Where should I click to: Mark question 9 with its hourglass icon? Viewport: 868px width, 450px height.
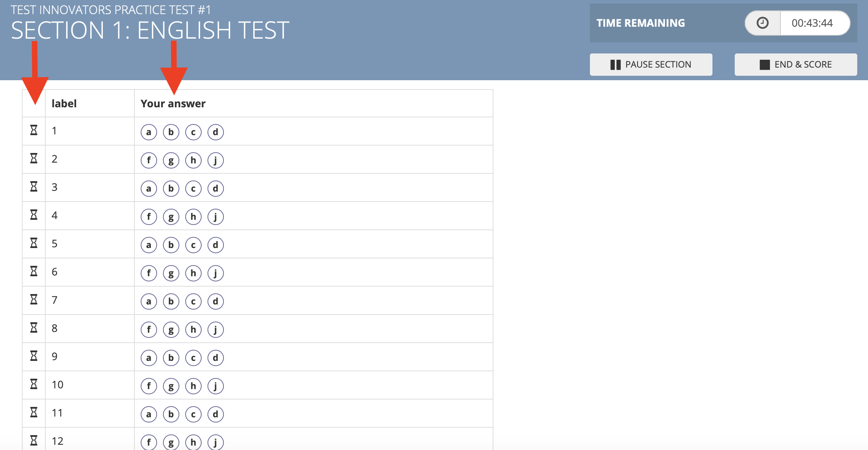tap(34, 356)
